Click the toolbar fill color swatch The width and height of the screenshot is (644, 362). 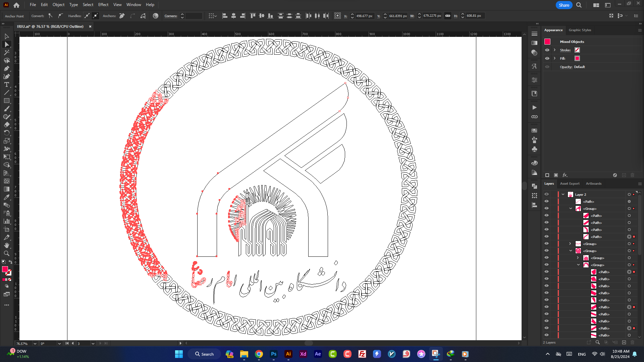(5, 269)
